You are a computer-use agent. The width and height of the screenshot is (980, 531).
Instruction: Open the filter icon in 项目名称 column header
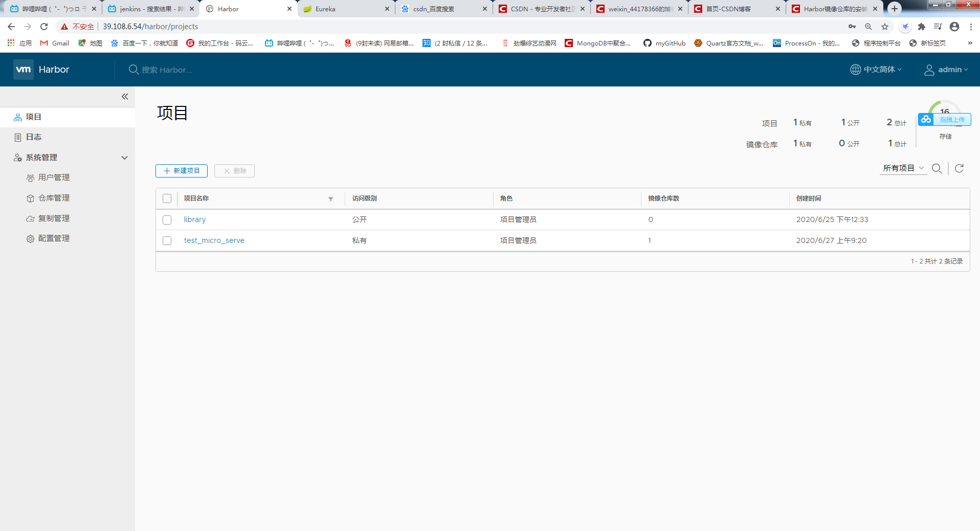tap(330, 199)
